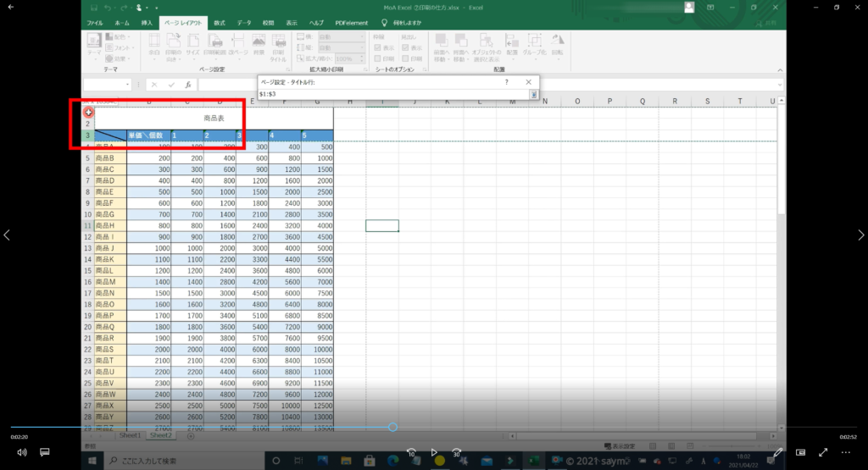Switch to the 数式 (Formulas) ribbon tab
The width and height of the screenshot is (868, 470).
click(x=220, y=23)
